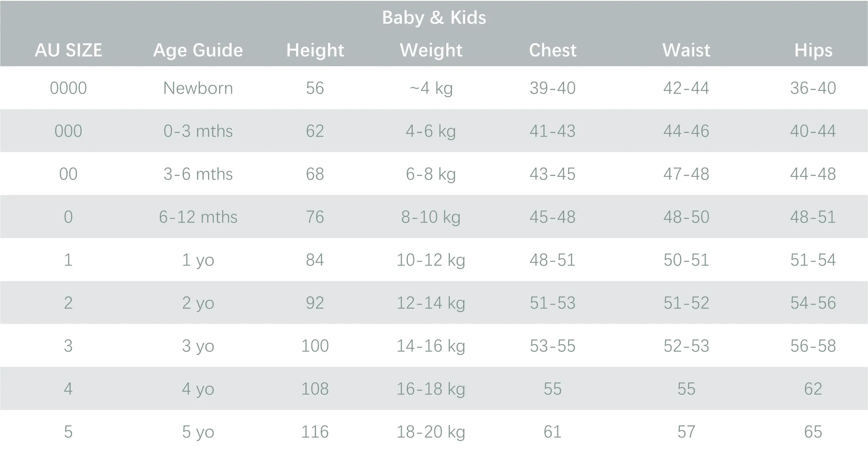The width and height of the screenshot is (868, 453).
Task: Select the 5 yo age cell
Action: click(x=198, y=432)
